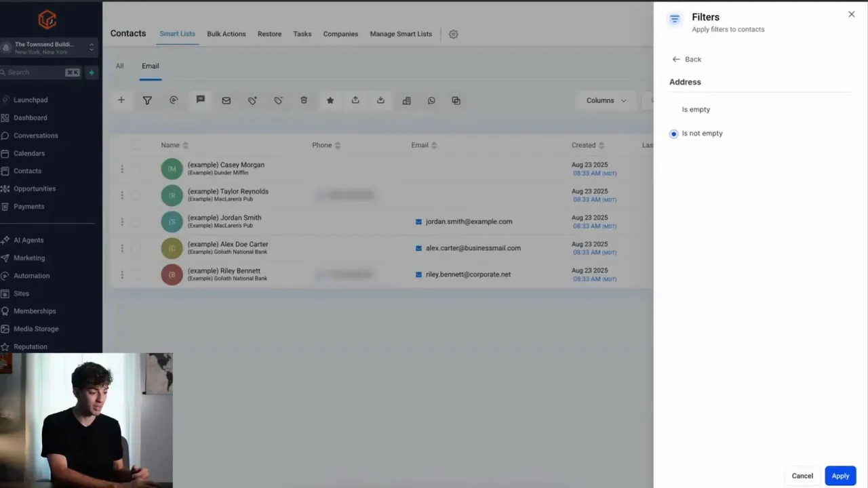Click the Back link in the Filters panel
This screenshot has height=488, width=868.
click(x=686, y=59)
